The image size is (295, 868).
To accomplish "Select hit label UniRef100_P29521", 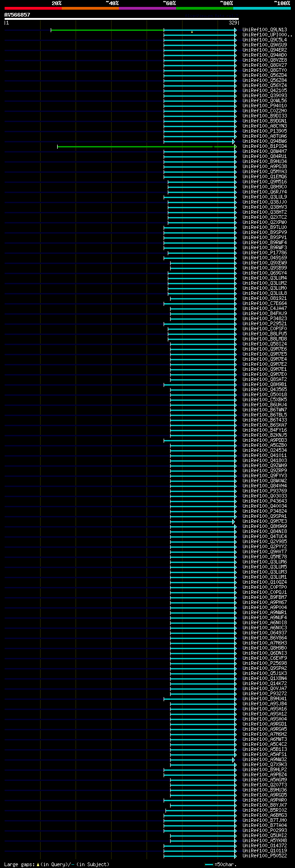I will [265, 324].
